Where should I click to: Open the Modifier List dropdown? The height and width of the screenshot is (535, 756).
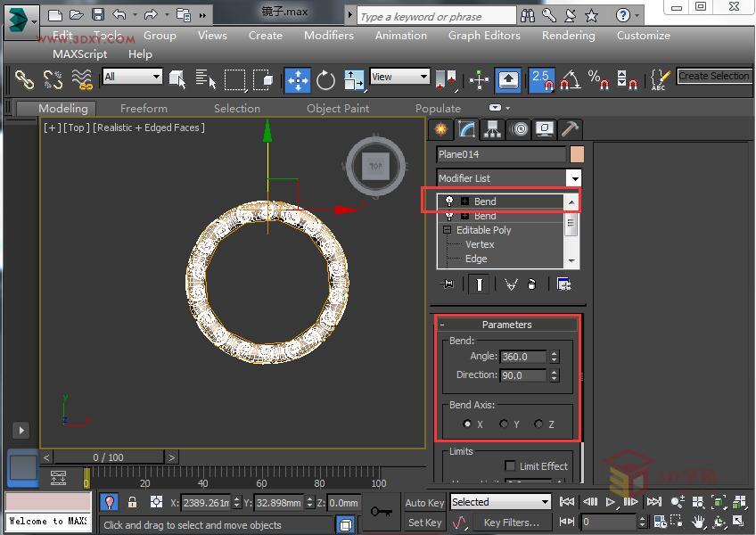click(574, 177)
